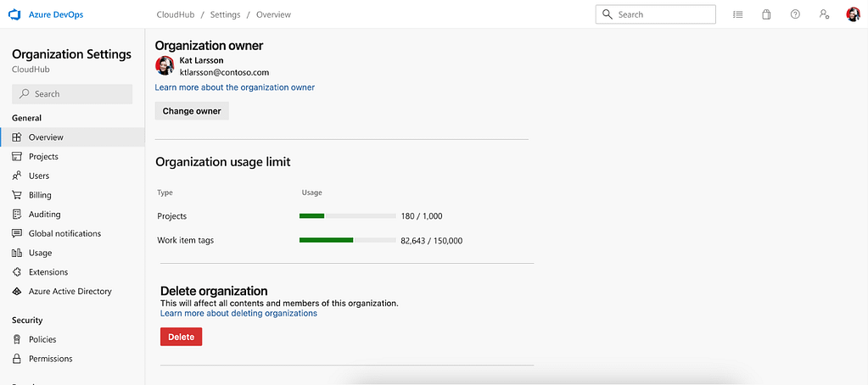
Task: Open the user settings icon
Action: click(x=824, y=14)
